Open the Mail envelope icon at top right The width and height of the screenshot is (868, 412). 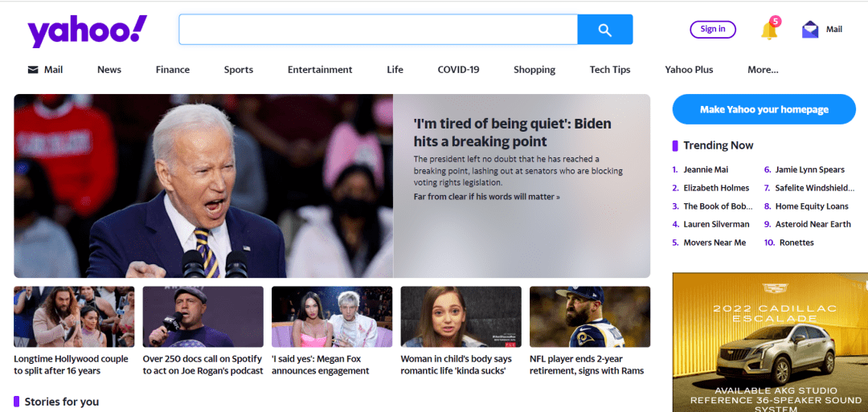point(810,30)
